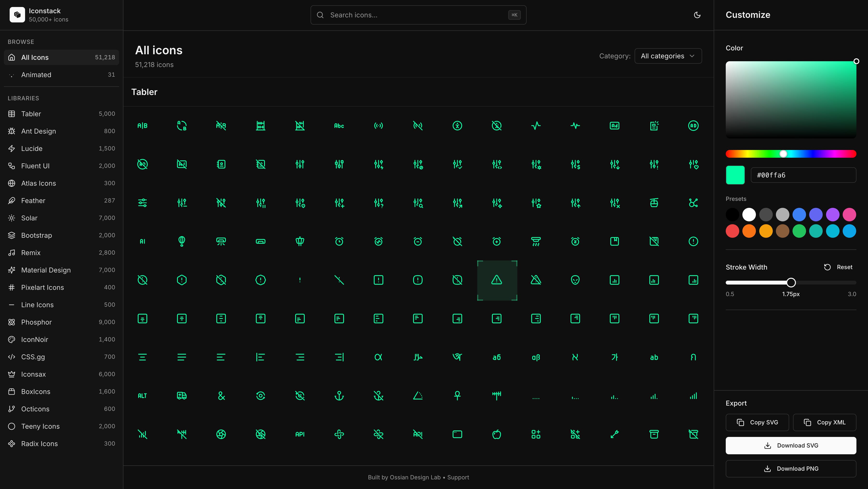Open the Phosphor library
This screenshot has width=868, height=489.
click(x=36, y=322)
